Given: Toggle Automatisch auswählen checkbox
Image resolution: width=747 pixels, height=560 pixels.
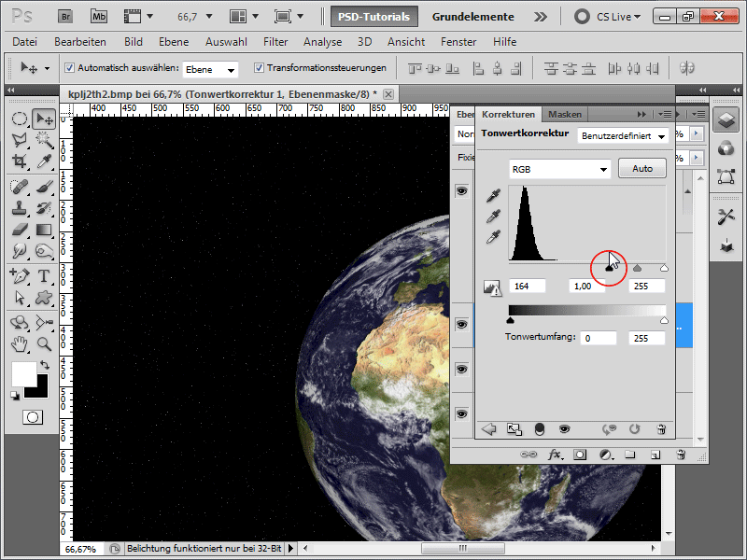Looking at the screenshot, I should (x=69, y=68).
